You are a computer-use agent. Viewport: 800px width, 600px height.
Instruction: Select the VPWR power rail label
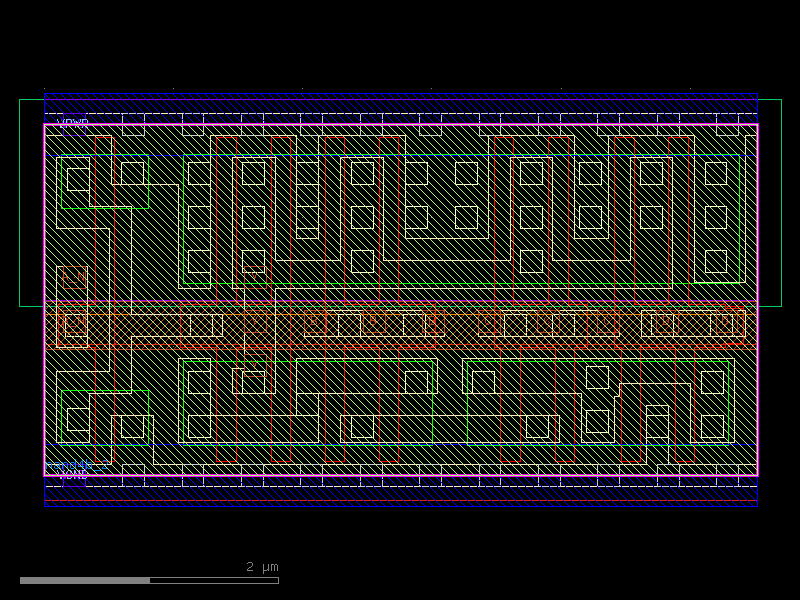[x=72, y=122]
